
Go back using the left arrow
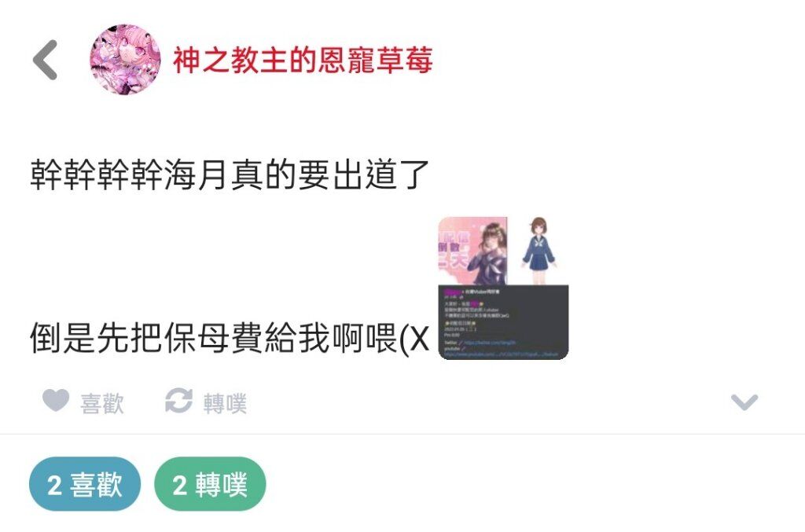point(45,60)
